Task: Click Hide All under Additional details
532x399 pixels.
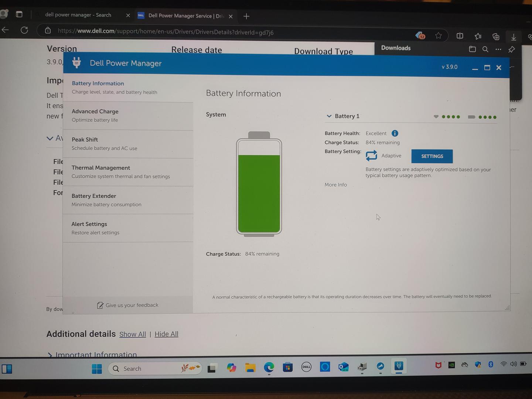Action: pyautogui.click(x=166, y=334)
